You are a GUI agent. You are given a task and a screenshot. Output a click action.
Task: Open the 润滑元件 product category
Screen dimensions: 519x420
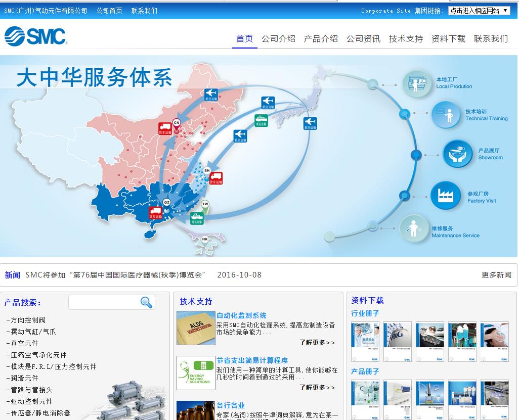click(x=22, y=378)
